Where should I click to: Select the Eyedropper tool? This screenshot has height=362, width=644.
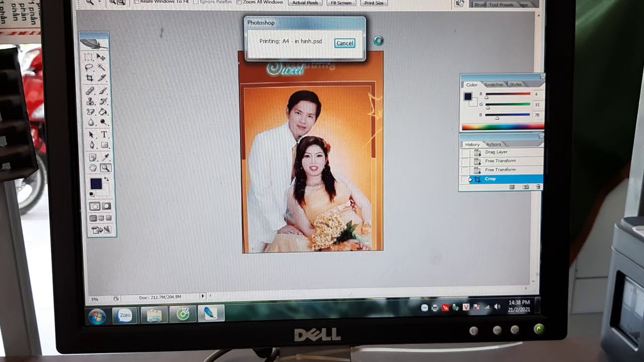[105, 157]
